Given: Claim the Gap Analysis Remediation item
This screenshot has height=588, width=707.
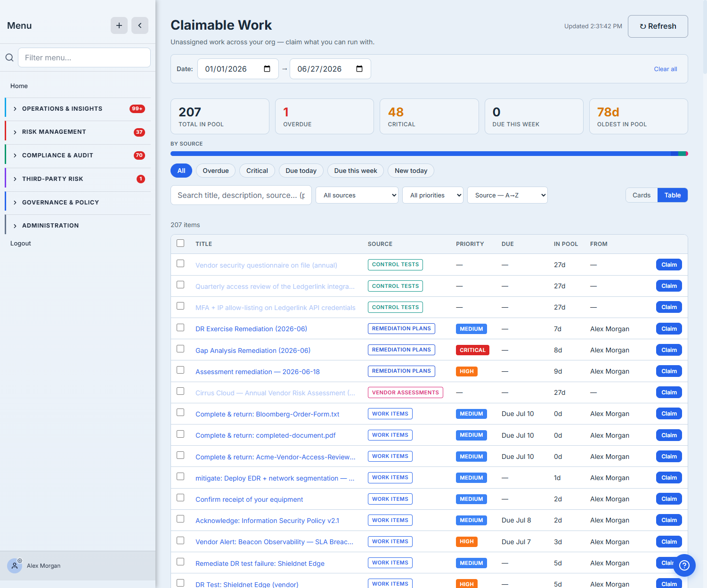Looking at the screenshot, I should pyautogui.click(x=669, y=350).
